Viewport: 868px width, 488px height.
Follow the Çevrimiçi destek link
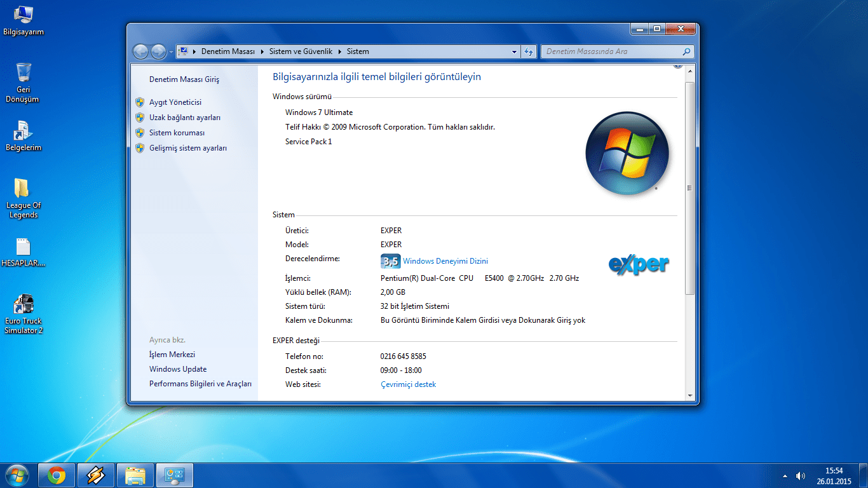pos(408,384)
